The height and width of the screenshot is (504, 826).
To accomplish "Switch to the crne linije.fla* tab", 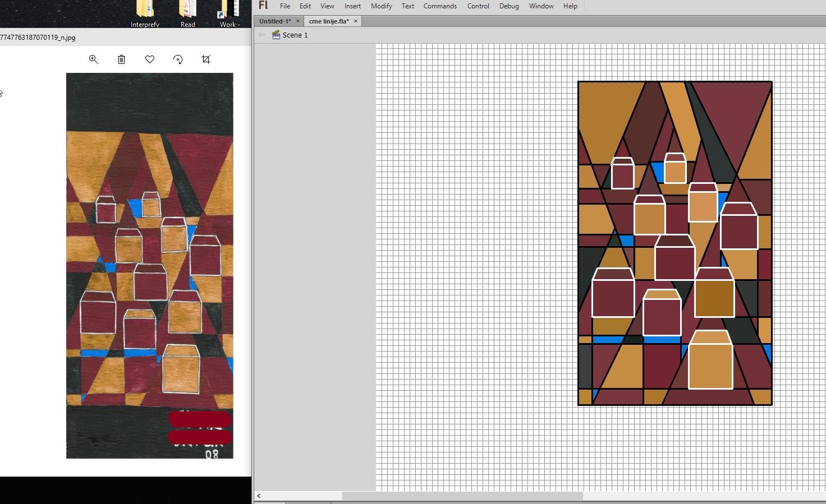I will (x=329, y=21).
